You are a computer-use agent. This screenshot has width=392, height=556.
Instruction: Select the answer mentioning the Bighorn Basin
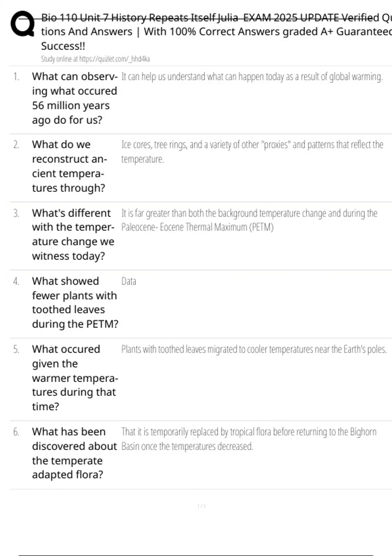[x=249, y=439]
